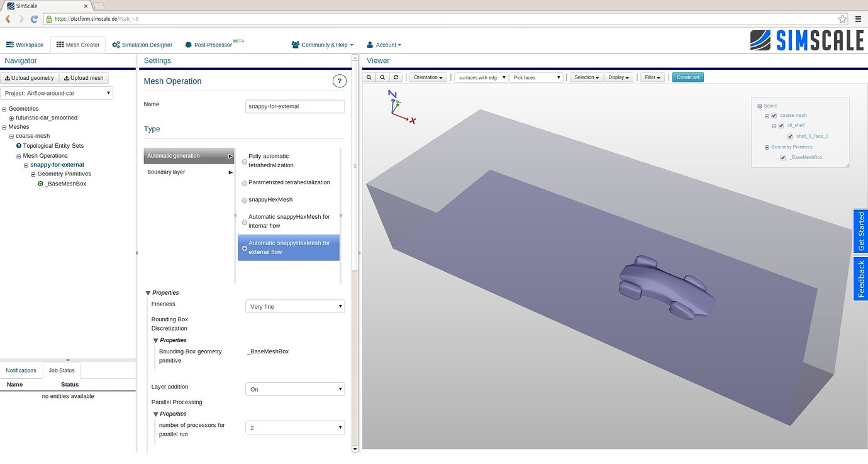Open the Fineness dropdown showing Very fine
The image size is (868, 464).
pos(294,306)
